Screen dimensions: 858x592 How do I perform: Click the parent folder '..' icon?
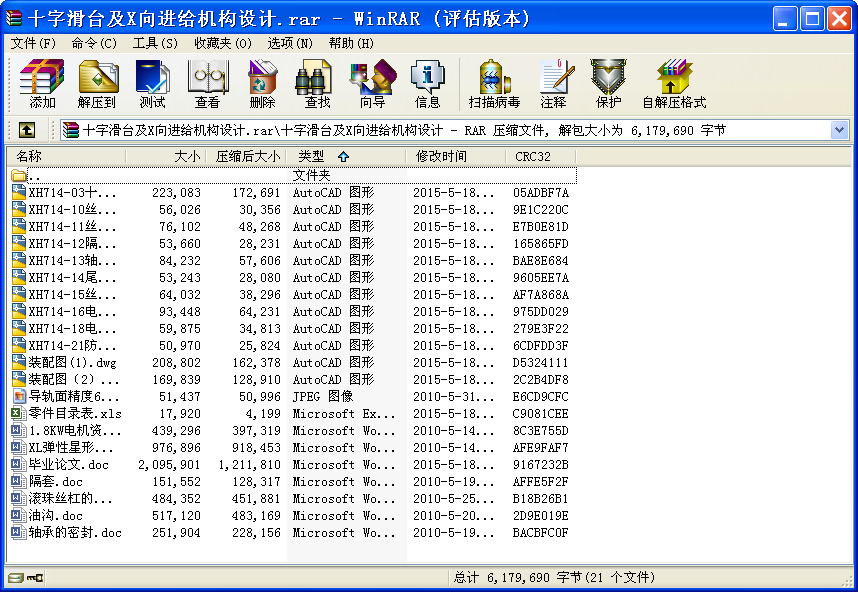(19, 176)
